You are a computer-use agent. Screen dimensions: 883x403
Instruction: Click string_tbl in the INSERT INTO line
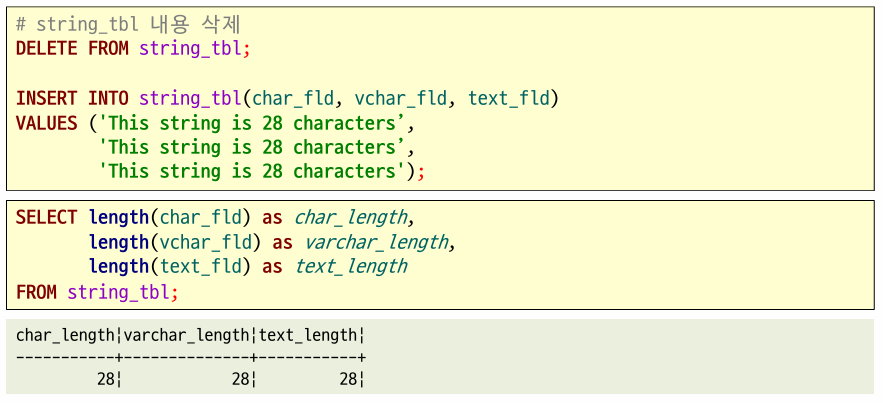tap(190, 99)
